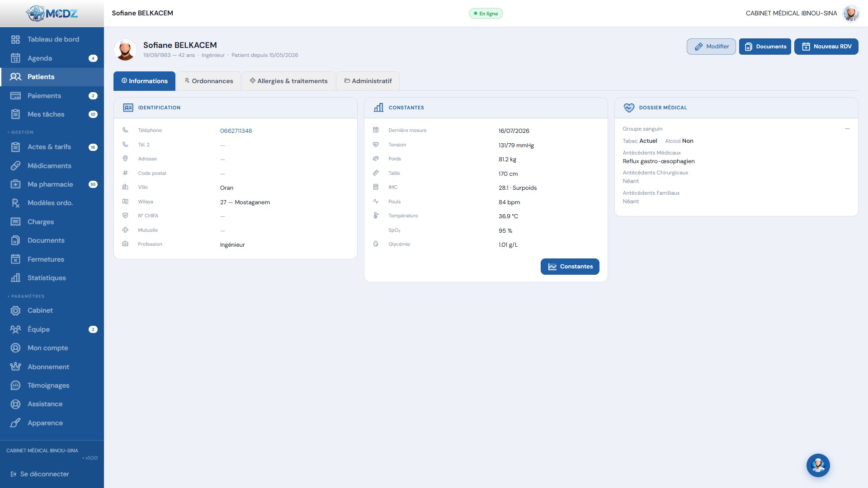This screenshot has height=488, width=868.
Task: Click the Modifier button
Action: [x=711, y=47]
